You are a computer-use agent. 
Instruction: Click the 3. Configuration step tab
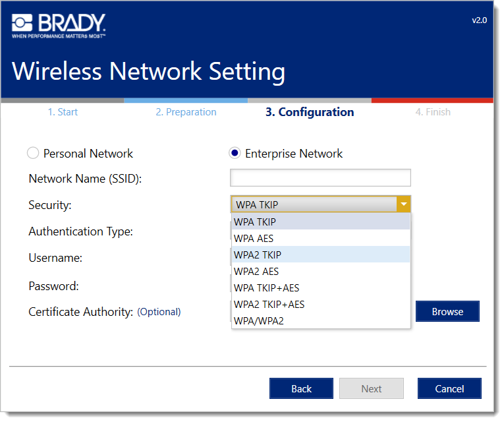310,112
